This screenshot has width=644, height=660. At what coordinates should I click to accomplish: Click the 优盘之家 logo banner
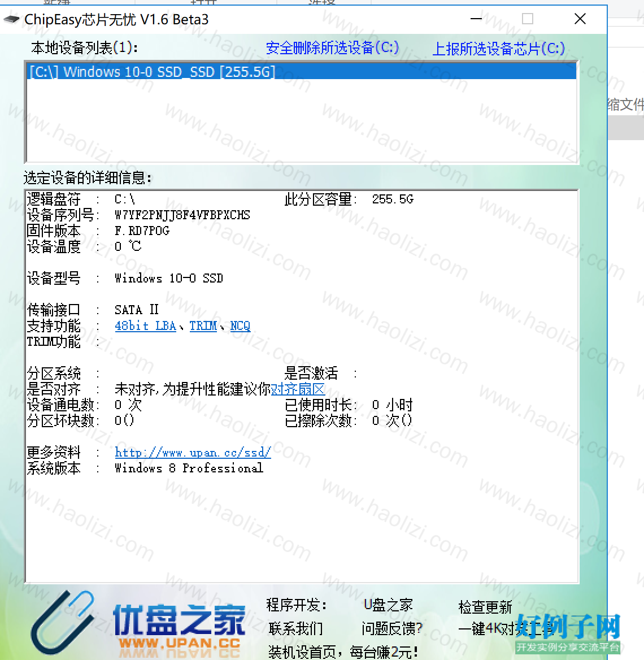coord(139,623)
